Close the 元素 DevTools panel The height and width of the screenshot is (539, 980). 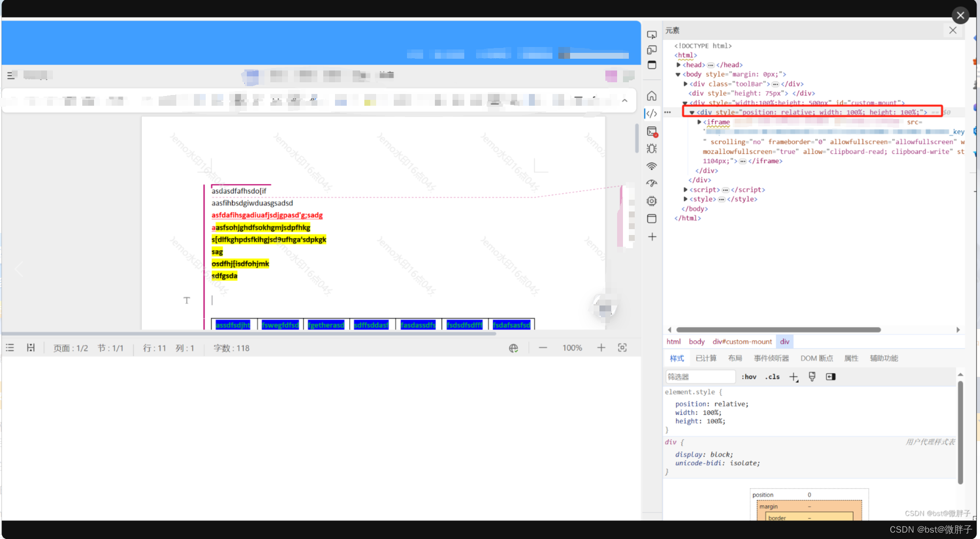pos(953,30)
